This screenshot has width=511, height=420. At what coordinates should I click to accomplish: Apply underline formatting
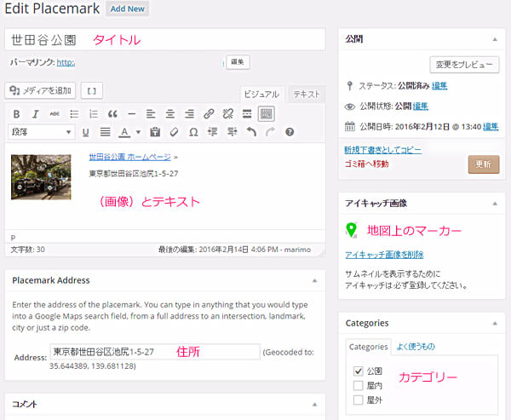86,132
